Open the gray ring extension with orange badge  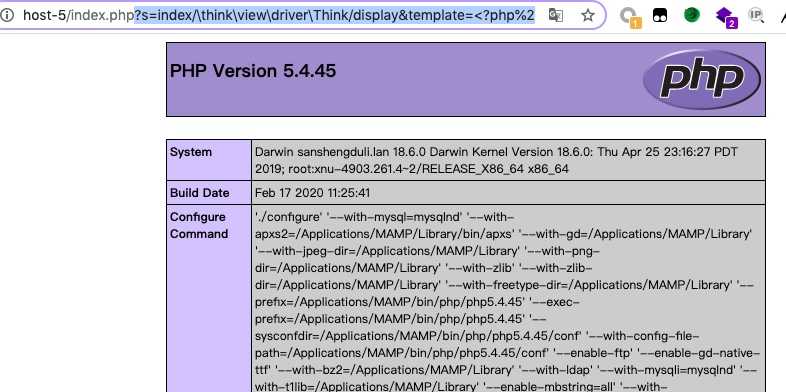point(629,17)
